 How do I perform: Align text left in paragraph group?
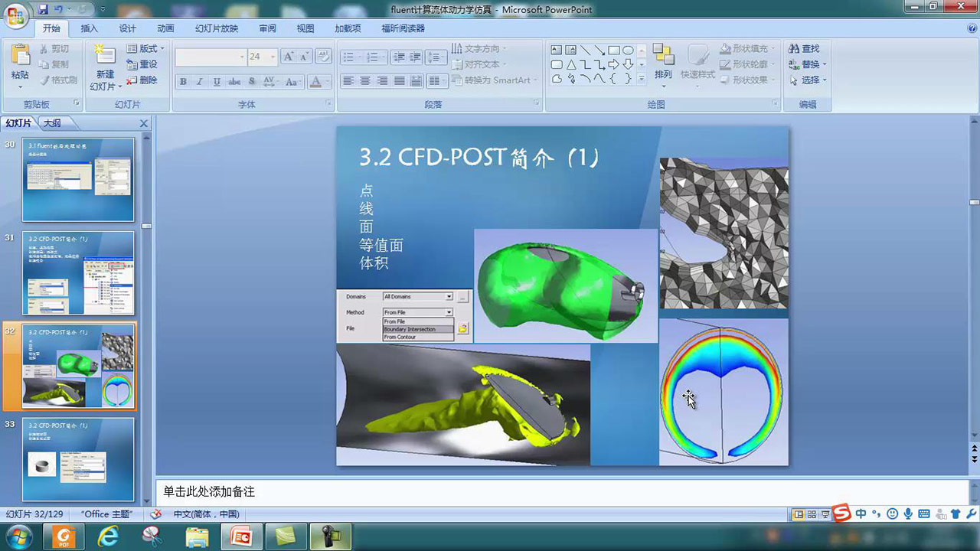[x=348, y=80]
